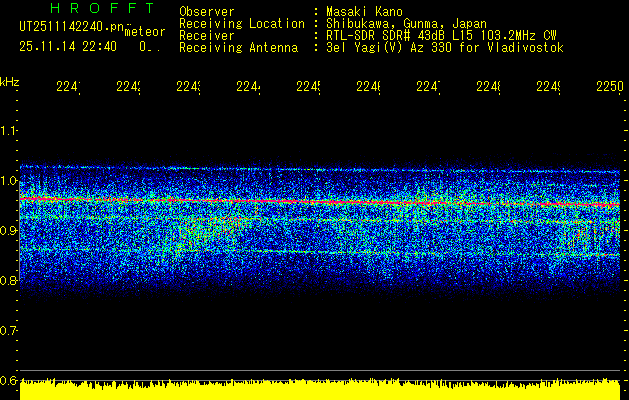Screen dimensions: 629x400
Task: Select the observer name Masaki Kano
Action: [364, 12]
